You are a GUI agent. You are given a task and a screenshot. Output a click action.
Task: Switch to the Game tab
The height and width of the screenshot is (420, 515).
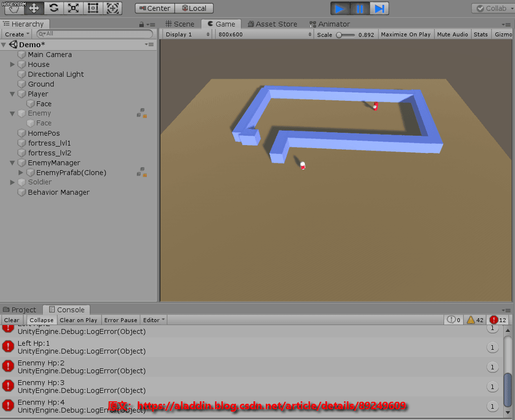pos(222,24)
